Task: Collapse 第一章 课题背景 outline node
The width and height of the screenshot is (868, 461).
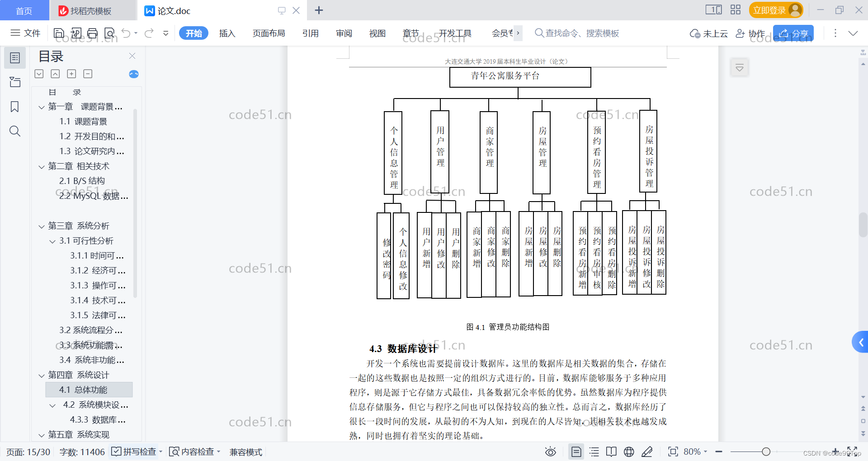Action: tap(42, 107)
